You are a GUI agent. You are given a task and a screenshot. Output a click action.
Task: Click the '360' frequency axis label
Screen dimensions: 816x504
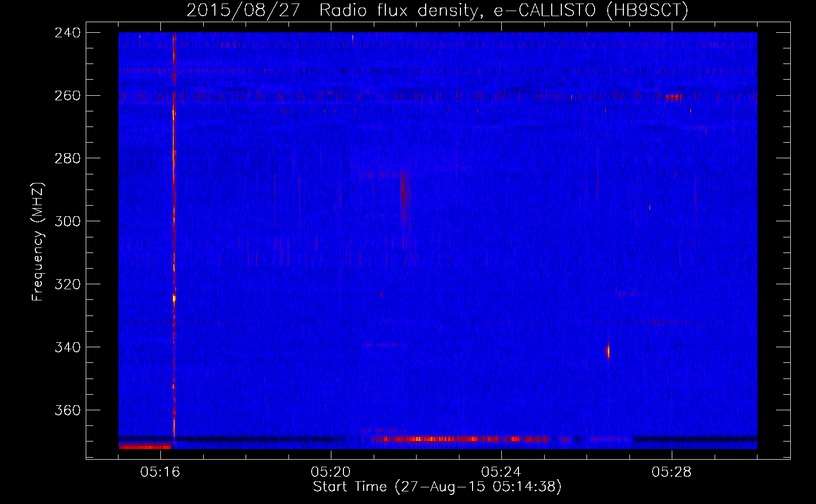[x=68, y=411]
